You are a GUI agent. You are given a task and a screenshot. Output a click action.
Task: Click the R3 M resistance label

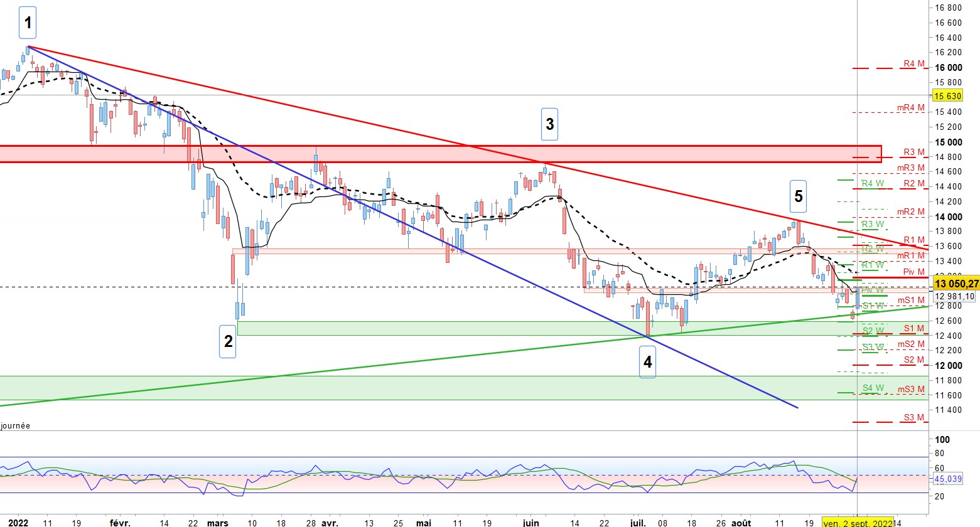point(914,152)
